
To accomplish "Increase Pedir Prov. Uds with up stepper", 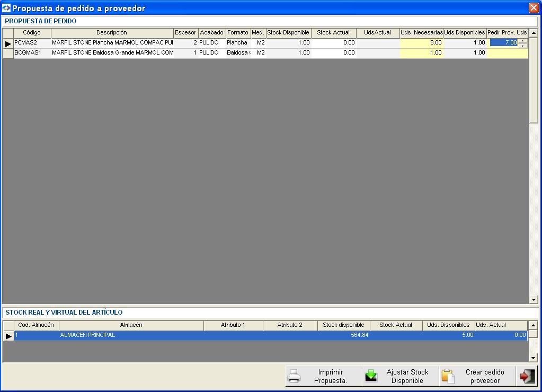I will point(523,41).
